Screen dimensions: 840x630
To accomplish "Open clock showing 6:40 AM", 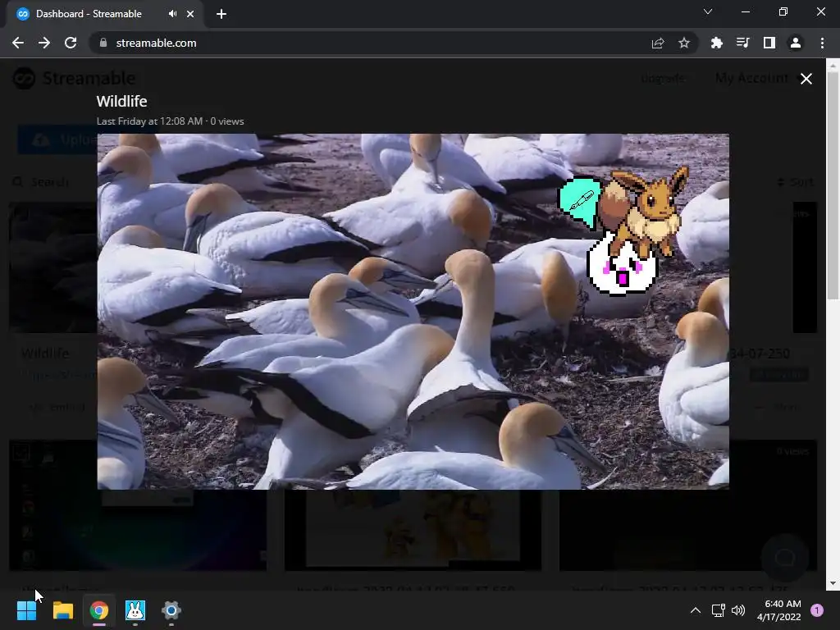I will (778, 610).
